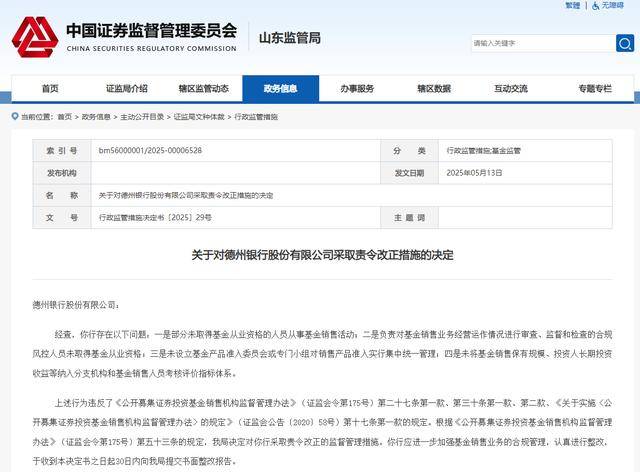
Task: Click the location pin icon in breadcrumb
Action: [x=15, y=116]
